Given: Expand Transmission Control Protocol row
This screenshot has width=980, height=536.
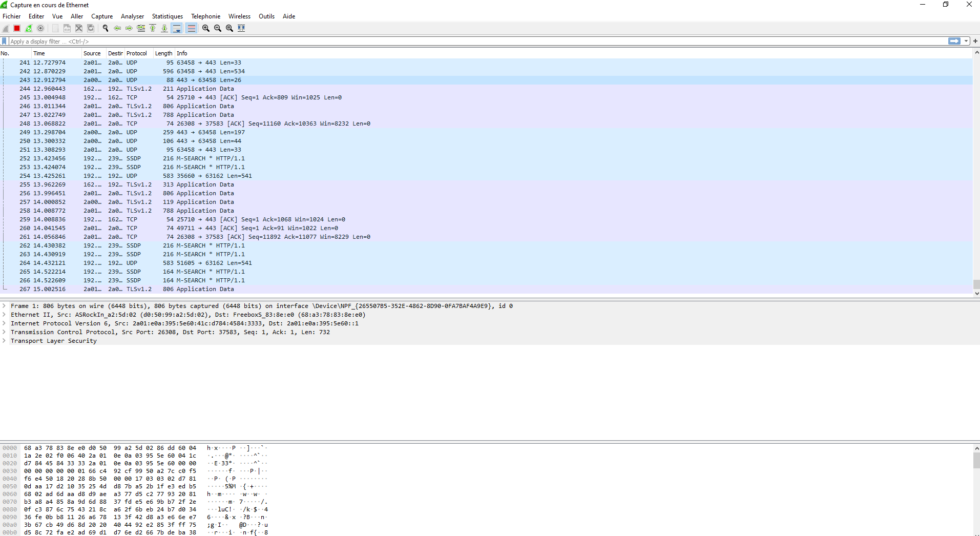Looking at the screenshot, I should tap(4, 332).
